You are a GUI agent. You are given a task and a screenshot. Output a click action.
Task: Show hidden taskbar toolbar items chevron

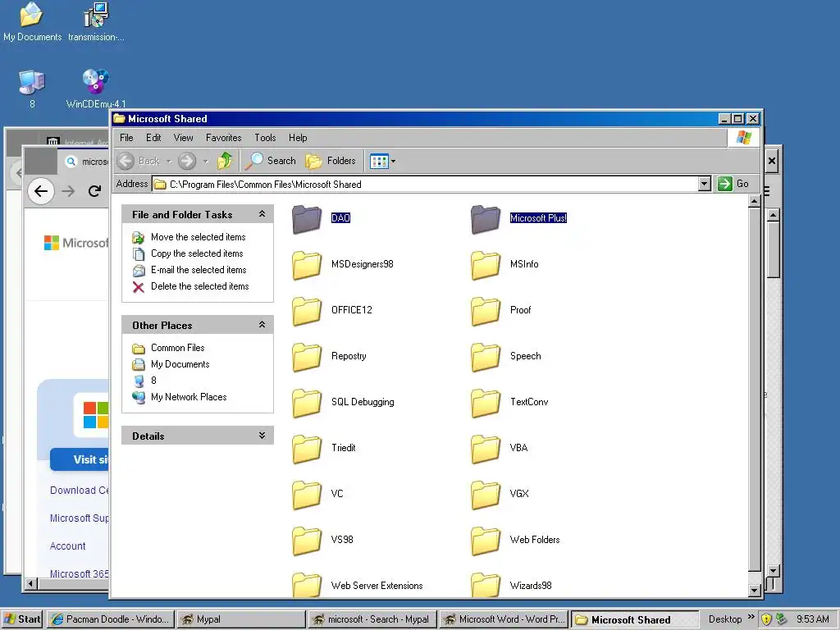click(x=751, y=617)
